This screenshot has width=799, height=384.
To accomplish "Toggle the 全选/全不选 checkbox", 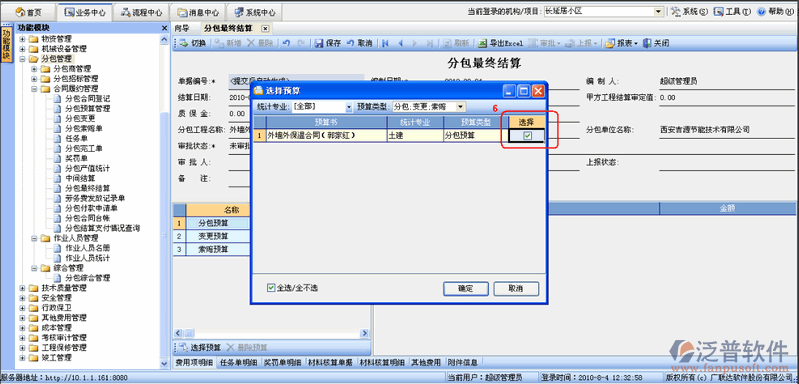I will click(x=271, y=288).
